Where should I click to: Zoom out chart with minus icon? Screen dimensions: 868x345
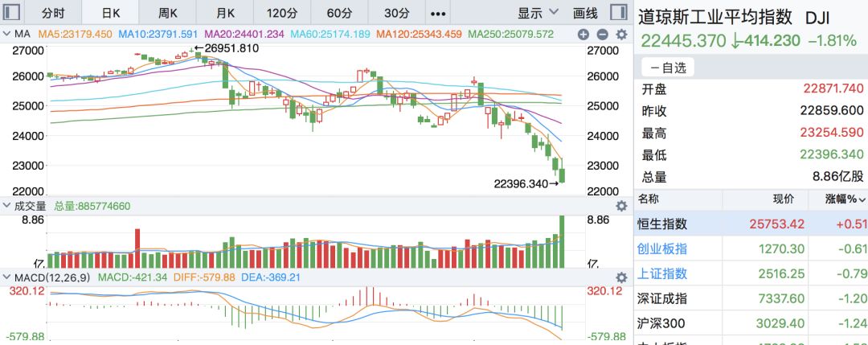pyautogui.click(x=601, y=35)
